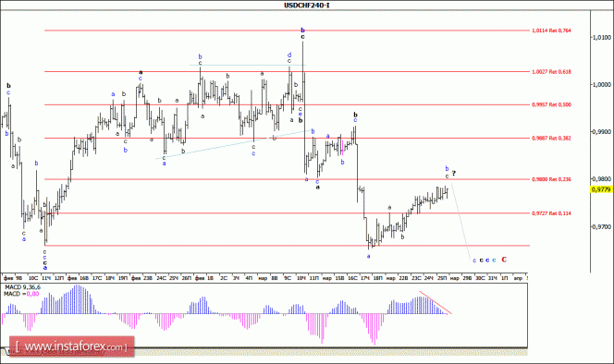The height and width of the screenshot is (364, 614).
Task: Open the www.instaforex.com watermark link
Action: pos(71,346)
